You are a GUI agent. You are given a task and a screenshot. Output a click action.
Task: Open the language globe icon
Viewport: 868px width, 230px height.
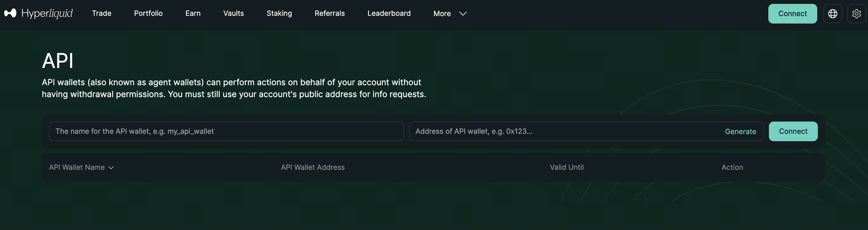coord(832,13)
